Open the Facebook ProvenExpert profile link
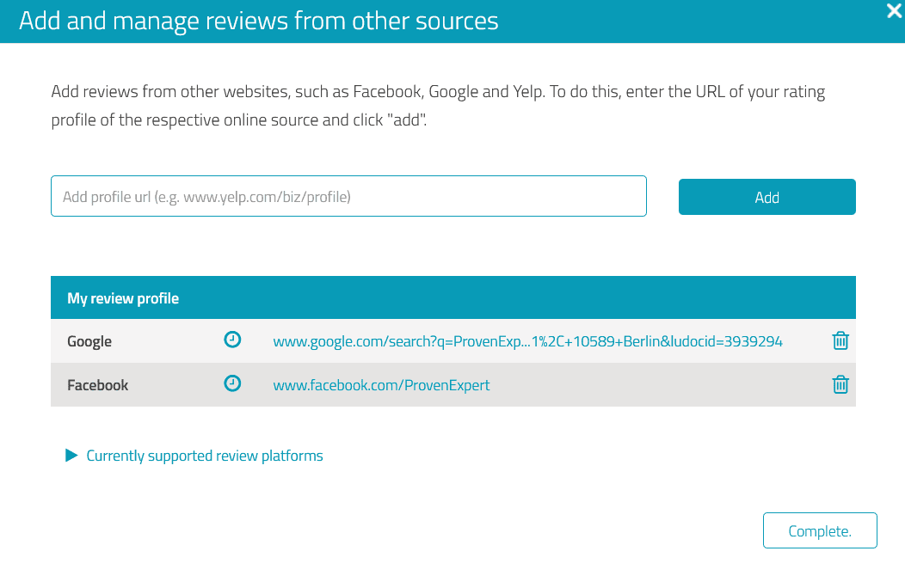905x588 pixels. pyautogui.click(x=381, y=384)
